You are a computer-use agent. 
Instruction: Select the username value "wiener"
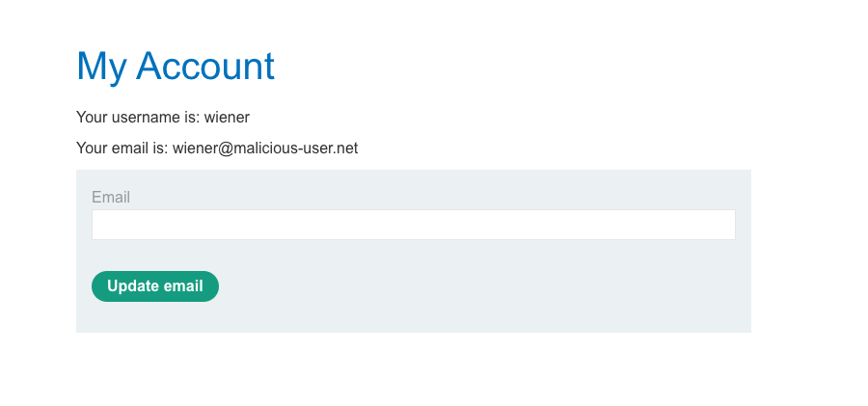pos(227,118)
